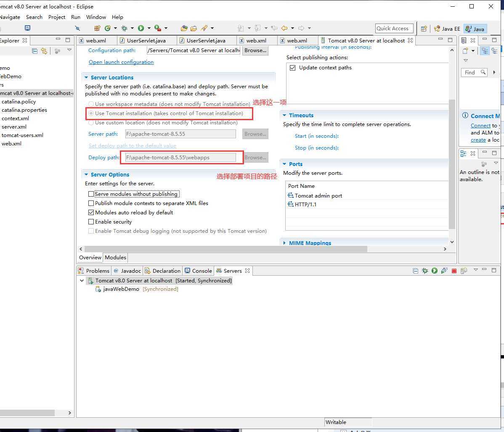The image size is (504, 432).
Task: Switch to the Java perspective
Action: 475,29
